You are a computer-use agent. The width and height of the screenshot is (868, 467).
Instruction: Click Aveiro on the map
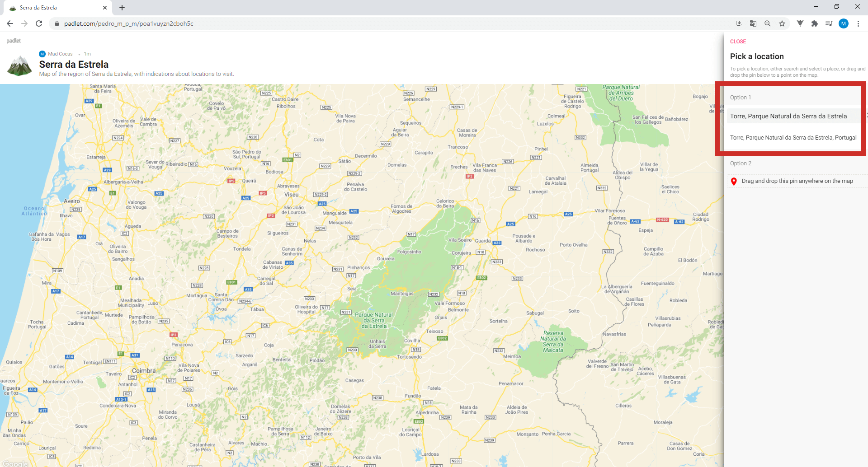[72, 201]
